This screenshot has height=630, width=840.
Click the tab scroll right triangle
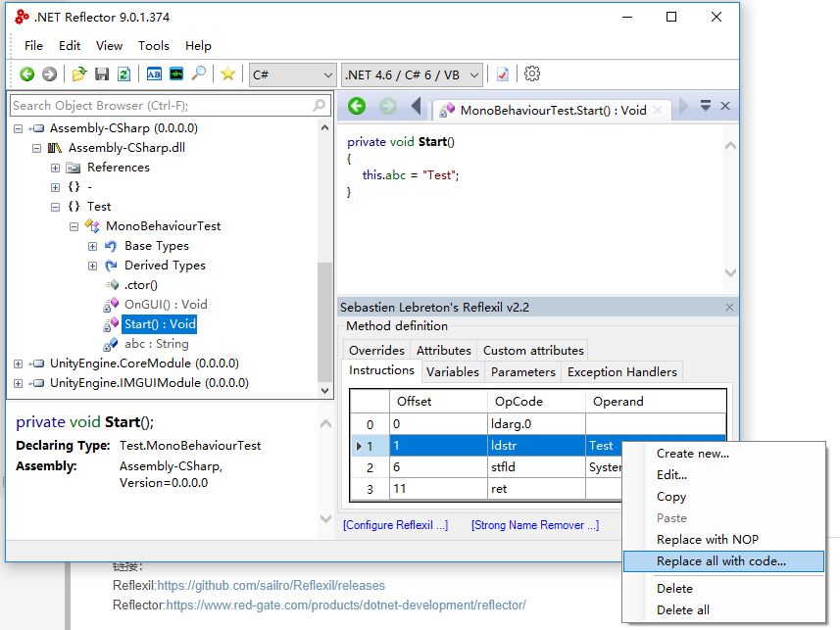click(683, 106)
